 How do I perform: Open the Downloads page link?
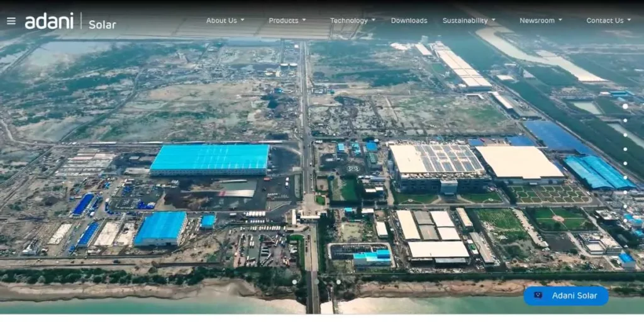[x=409, y=21]
